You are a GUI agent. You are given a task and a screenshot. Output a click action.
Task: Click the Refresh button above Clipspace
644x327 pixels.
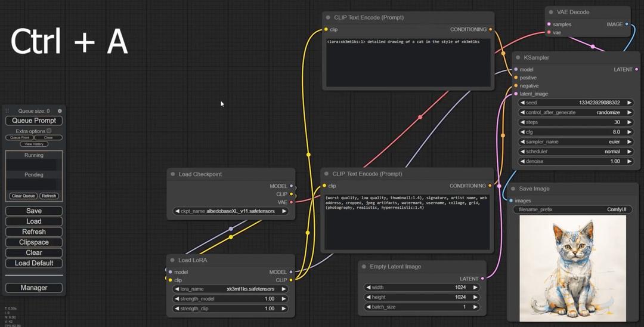pyautogui.click(x=34, y=232)
